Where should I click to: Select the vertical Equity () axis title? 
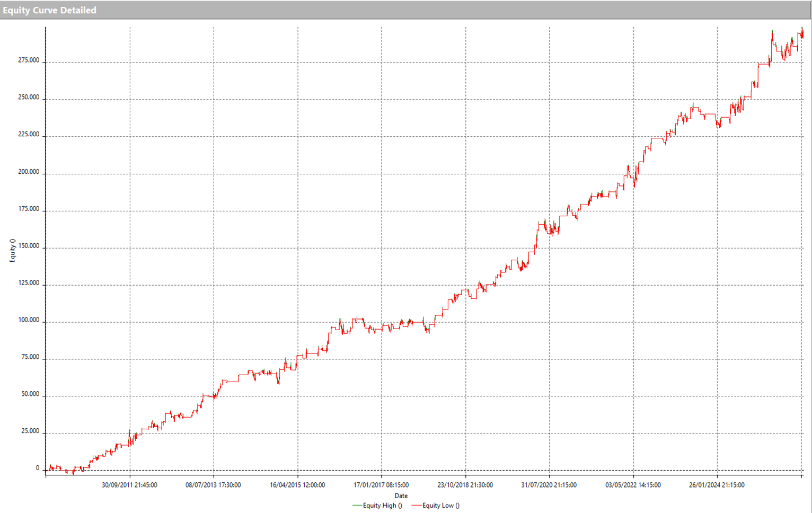(x=12, y=250)
